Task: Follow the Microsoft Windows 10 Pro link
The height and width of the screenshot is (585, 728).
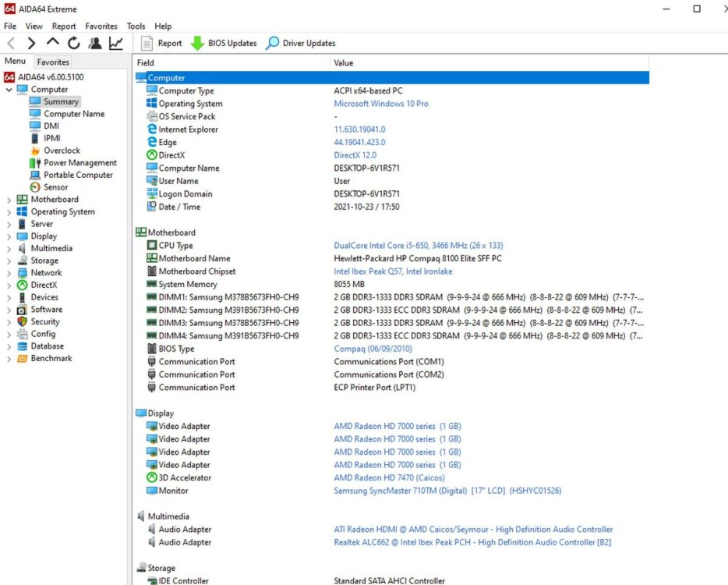Action: pyautogui.click(x=381, y=104)
